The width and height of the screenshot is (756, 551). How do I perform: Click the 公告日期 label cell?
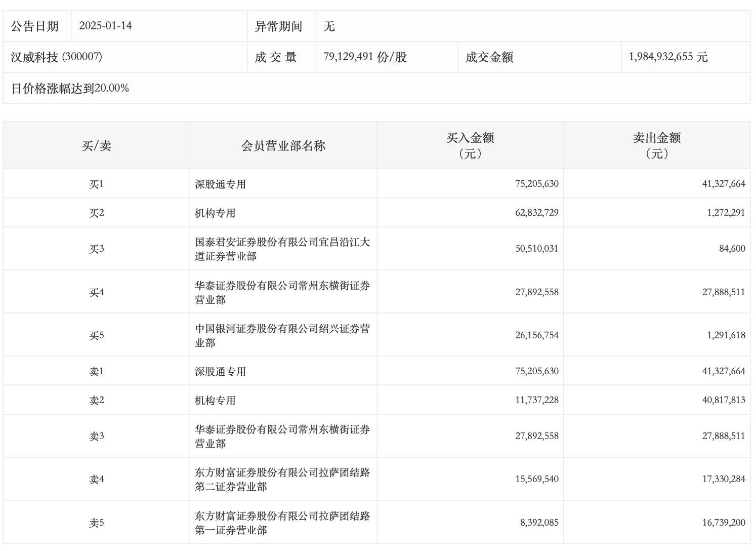(35, 26)
